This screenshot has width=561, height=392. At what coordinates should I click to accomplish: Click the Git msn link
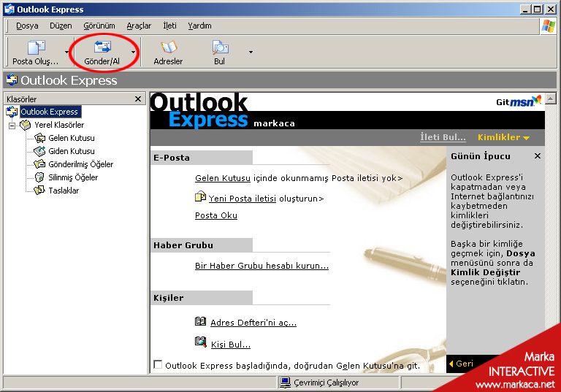point(519,101)
